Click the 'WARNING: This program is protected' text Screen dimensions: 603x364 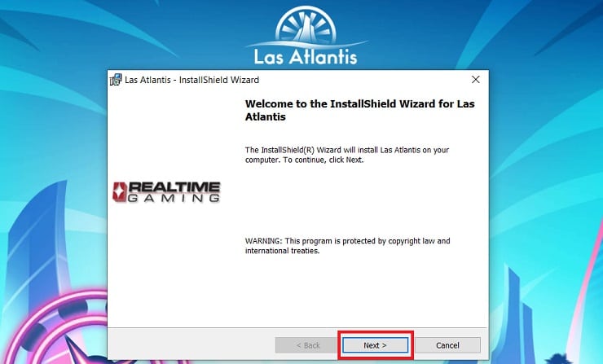(347, 246)
